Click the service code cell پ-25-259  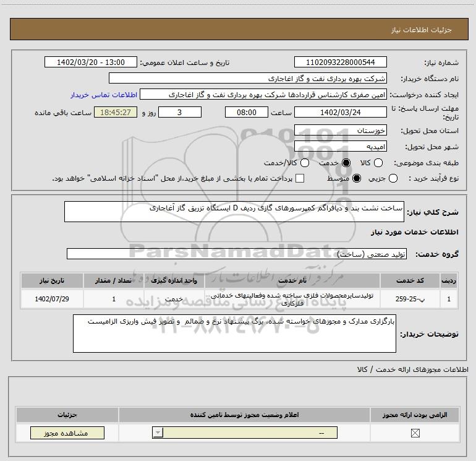(410, 299)
